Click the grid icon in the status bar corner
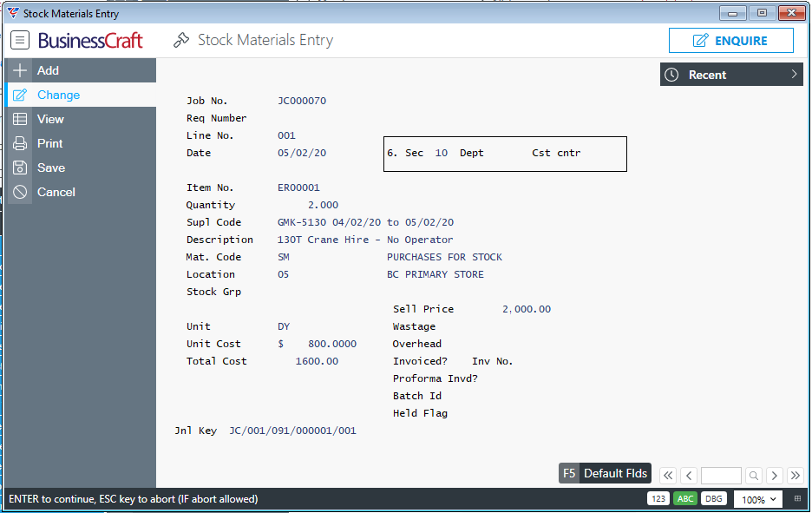812x513 pixels. click(x=797, y=499)
